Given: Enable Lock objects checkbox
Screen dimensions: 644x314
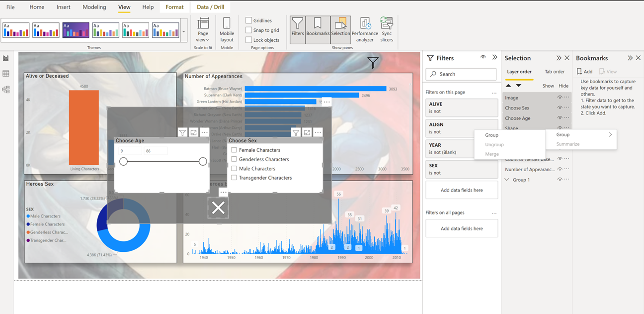Looking at the screenshot, I should pos(248,40).
